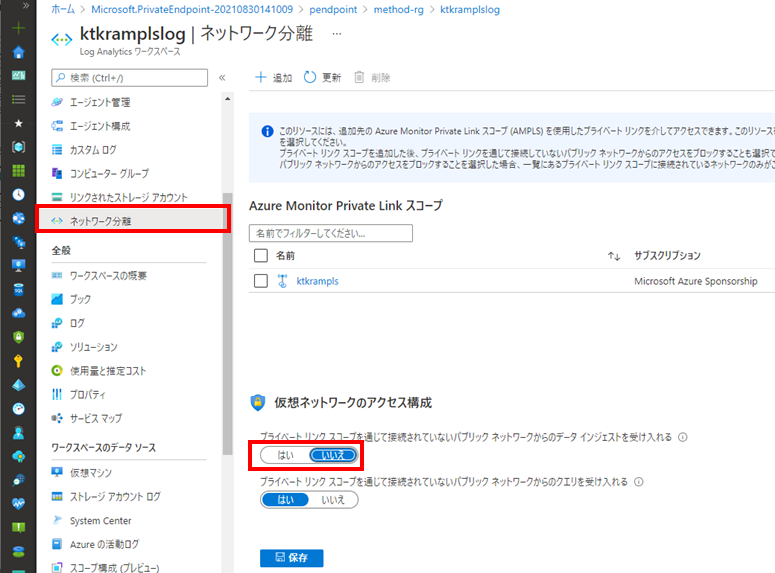Open the yellow key icon in rail

18,361
